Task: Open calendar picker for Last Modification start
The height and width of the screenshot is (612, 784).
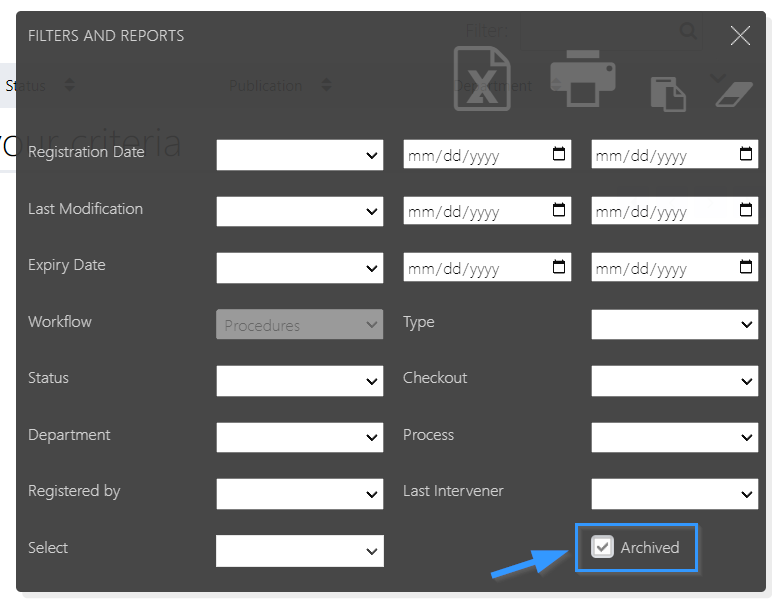Action: (559, 210)
